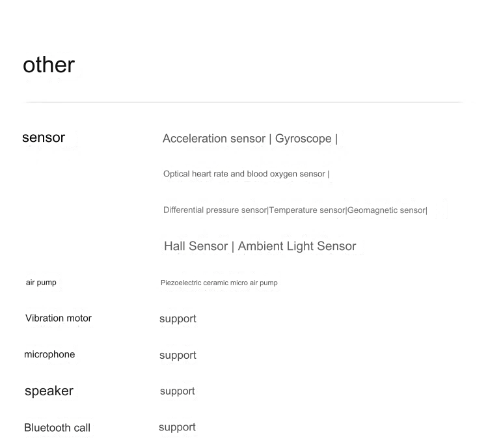This screenshot has width=488, height=448.
Task: Click the 'Temperature sensor' text
Action: pyautogui.click(x=307, y=210)
